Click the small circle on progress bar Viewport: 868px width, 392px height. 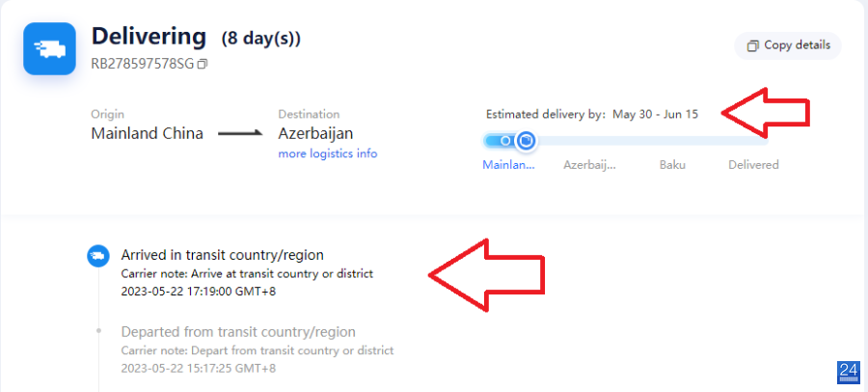pyautogui.click(x=505, y=141)
